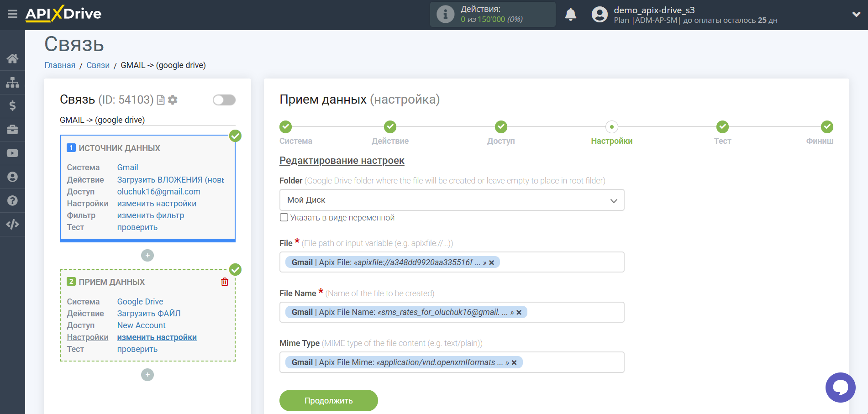Image resolution: width=868 pixels, height=414 pixels.
Task: Open briefcase icon in sidebar
Action: pyautogui.click(x=12, y=130)
